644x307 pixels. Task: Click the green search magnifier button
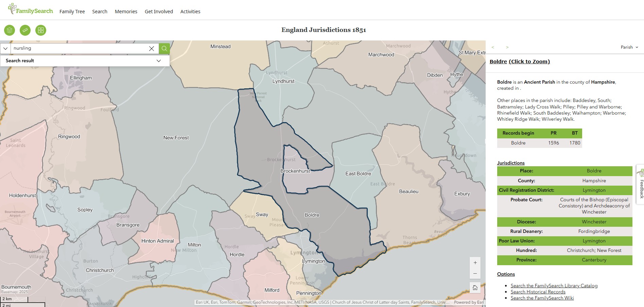tap(164, 49)
